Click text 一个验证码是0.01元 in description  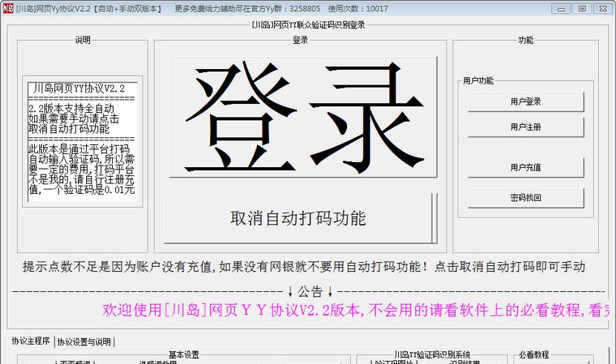[x=90, y=190]
